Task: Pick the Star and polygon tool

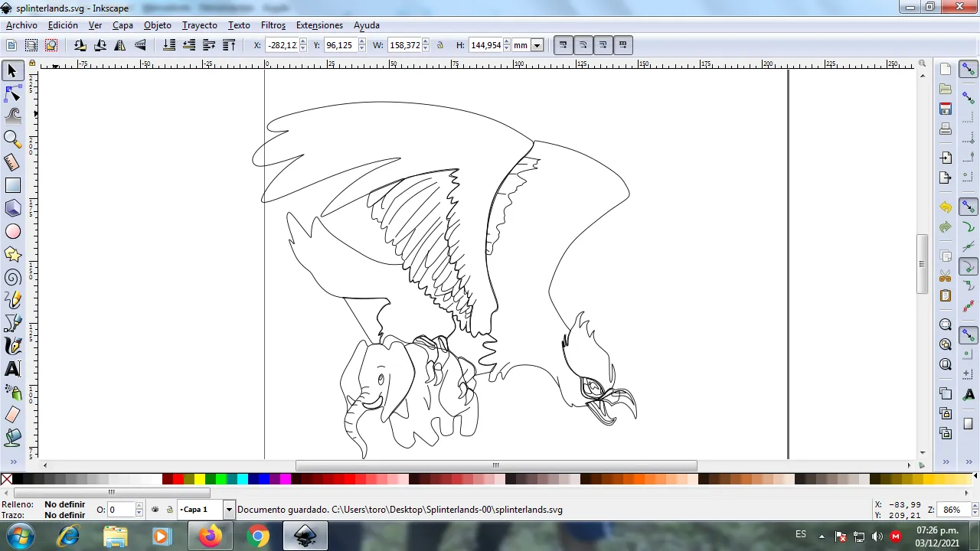Action: (x=12, y=254)
